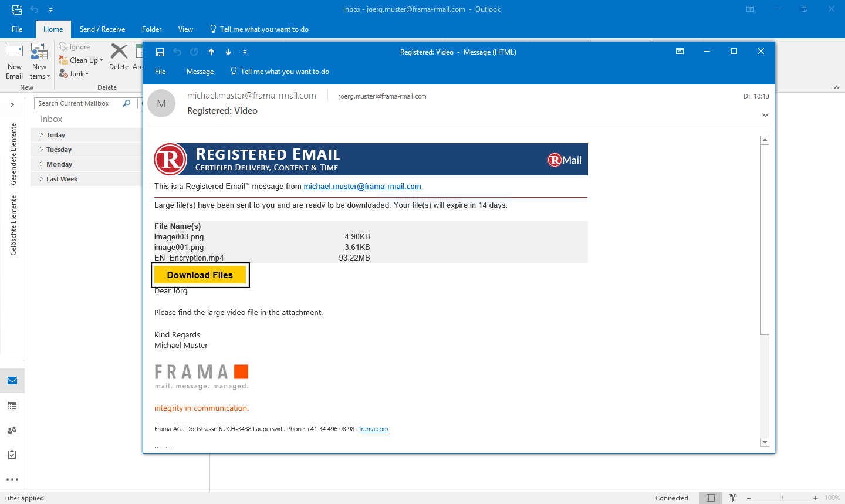Click Ignore conversation button

click(75, 47)
